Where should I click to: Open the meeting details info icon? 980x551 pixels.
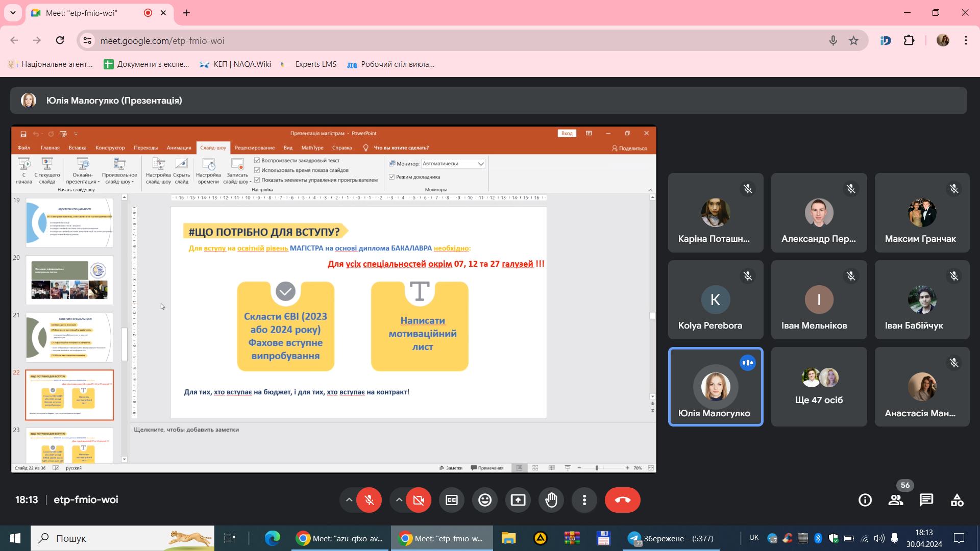pos(865,500)
